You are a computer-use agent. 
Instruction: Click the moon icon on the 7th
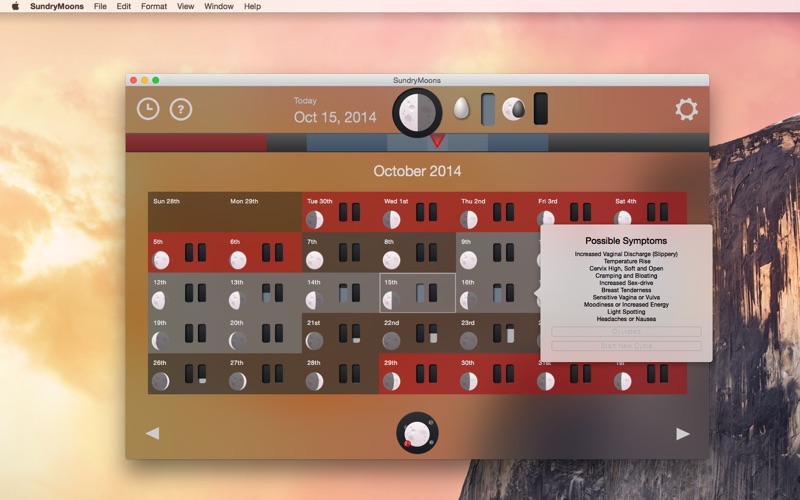click(x=315, y=260)
